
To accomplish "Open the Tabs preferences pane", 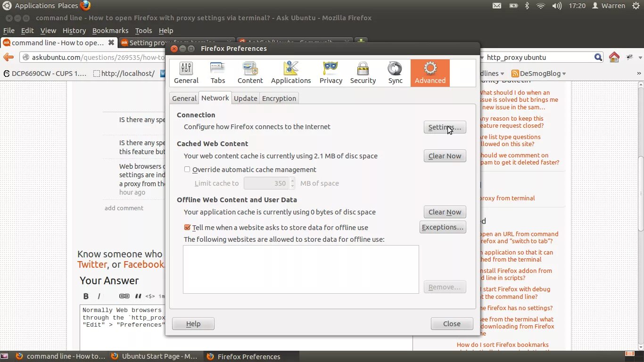I will coord(218,73).
